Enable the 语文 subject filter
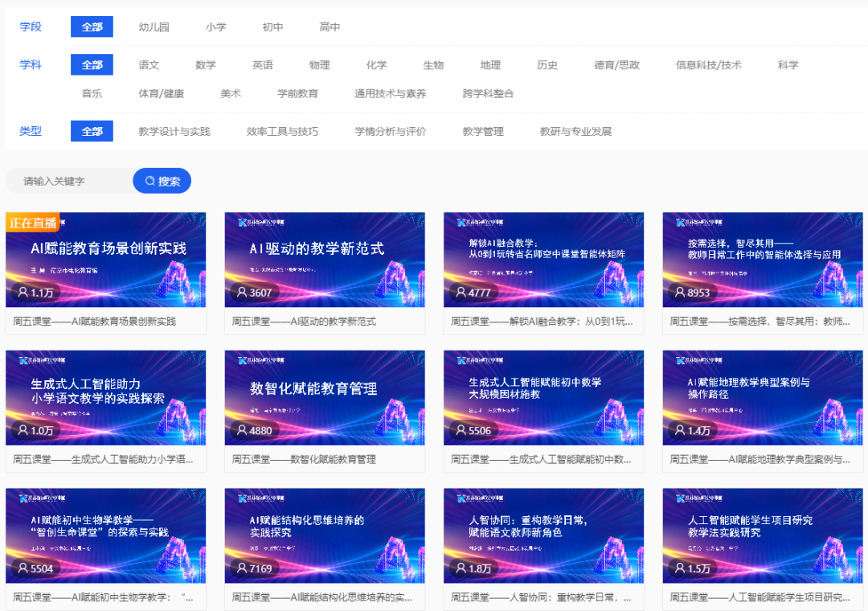Viewport: 868px width, 611px height. [x=149, y=65]
